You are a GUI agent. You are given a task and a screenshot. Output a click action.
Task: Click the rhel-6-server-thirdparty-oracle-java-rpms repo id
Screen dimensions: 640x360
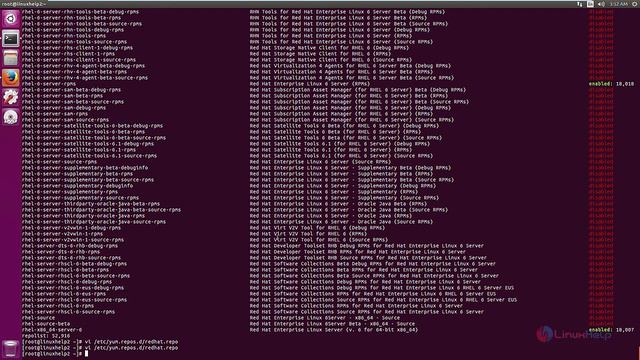tap(83, 216)
